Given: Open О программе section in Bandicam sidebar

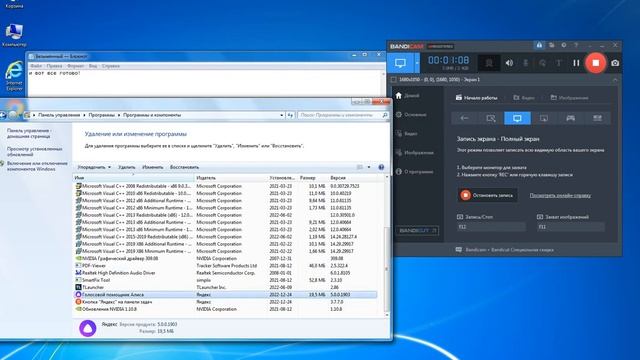Looking at the screenshot, I should click(414, 171).
